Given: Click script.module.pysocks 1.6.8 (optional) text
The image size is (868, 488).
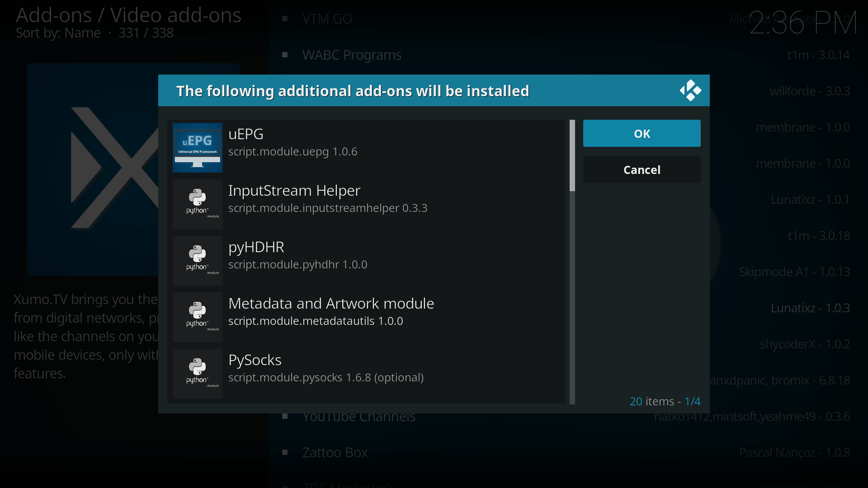Looking at the screenshot, I should click(x=326, y=377).
